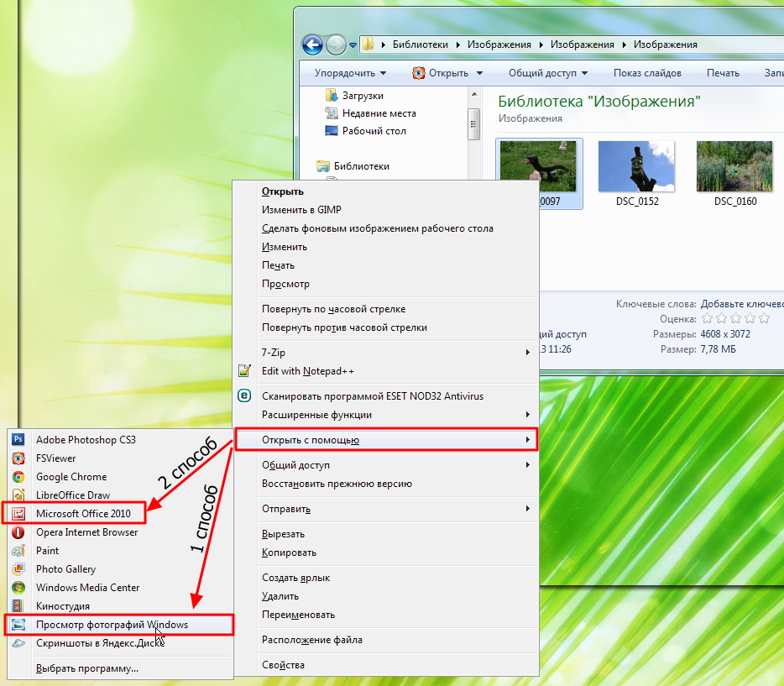Viewport: 784px width, 686px height.
Task: Open the Упорядочить dropdown
Action: (350, 73)
